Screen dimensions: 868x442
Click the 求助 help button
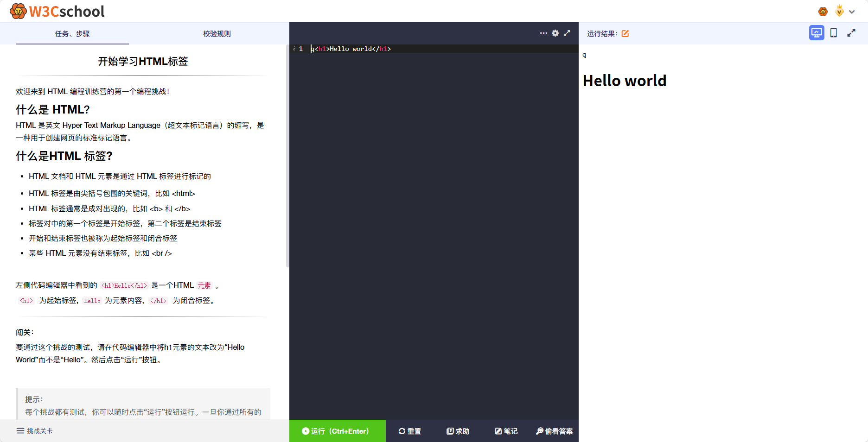coord(458,431)
